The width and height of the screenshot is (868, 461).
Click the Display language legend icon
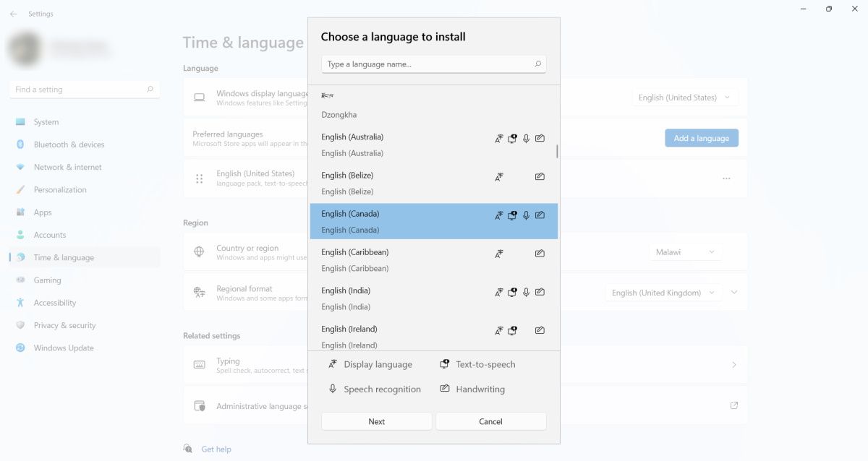coord(333,365)
